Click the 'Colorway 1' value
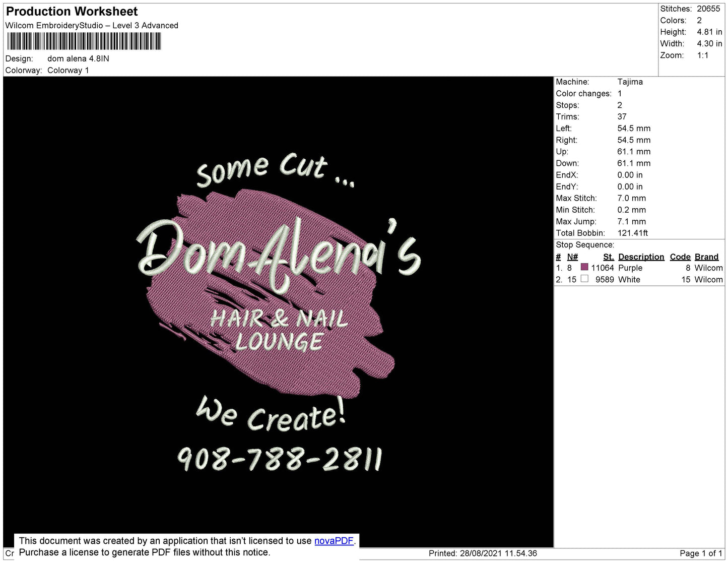 point(68,71)
